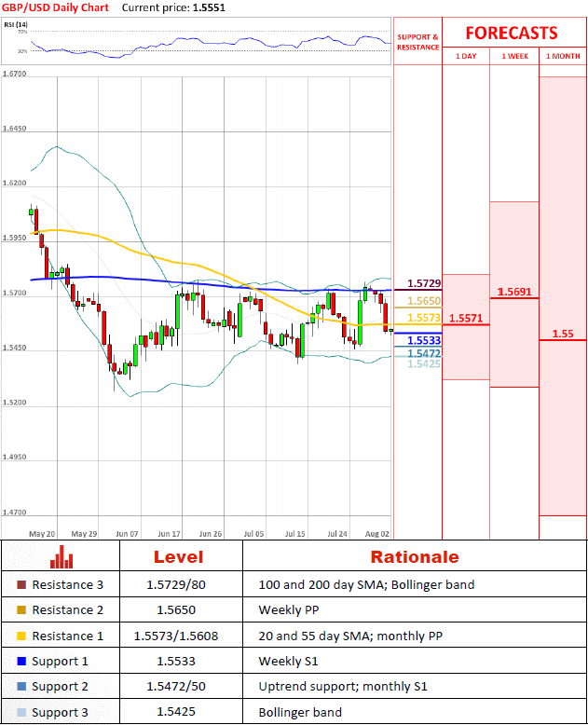Image resolution: width=588 pixels, height=725 pixels.
Task: Click the 1.6450 price axis label
Action: pyautogui.click(x=14, y=128)
